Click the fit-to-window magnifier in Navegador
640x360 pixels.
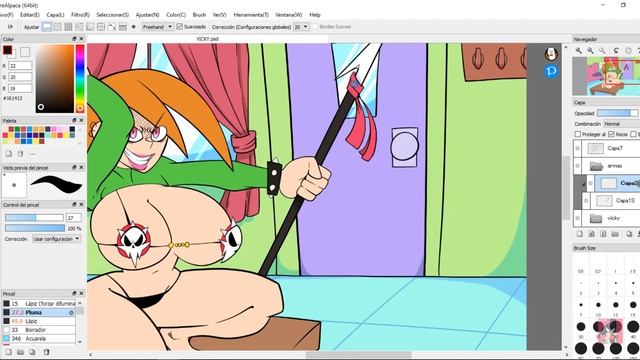[x=602, y=51]
